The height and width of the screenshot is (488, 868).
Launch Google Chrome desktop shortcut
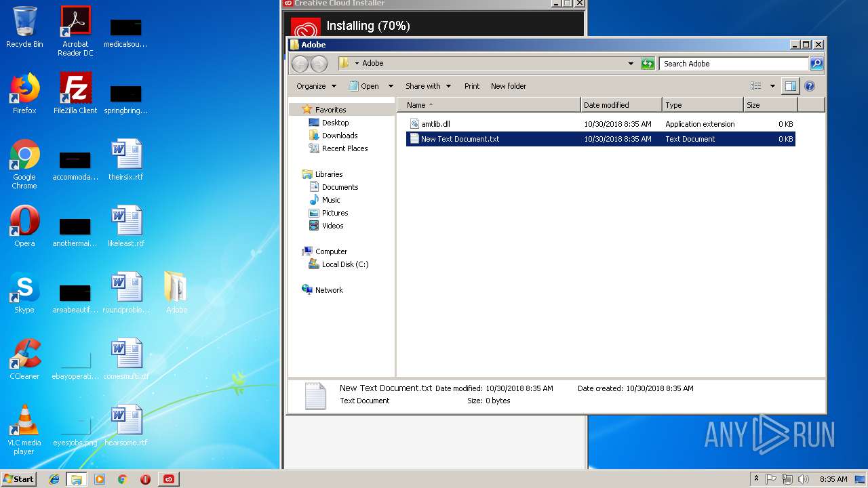click(24, 164)
